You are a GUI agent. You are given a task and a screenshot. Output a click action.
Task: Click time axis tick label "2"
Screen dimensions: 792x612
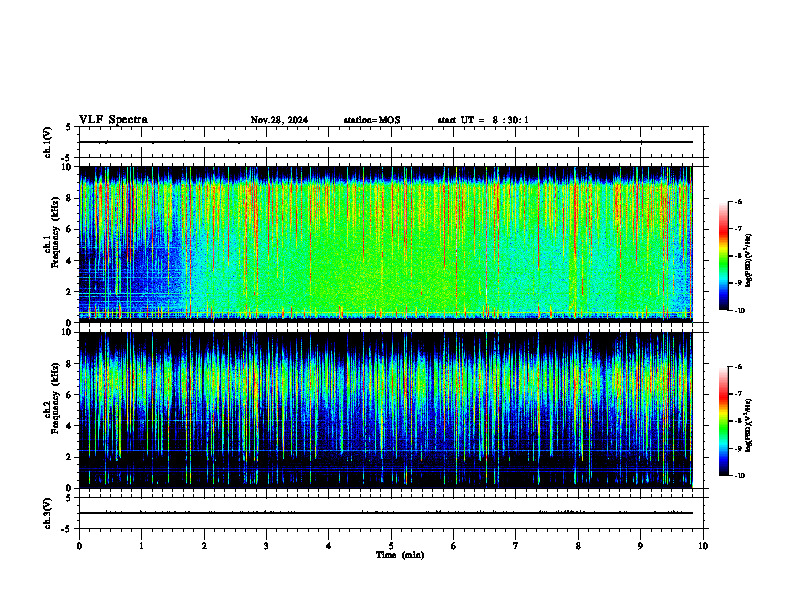pos(204,546)
